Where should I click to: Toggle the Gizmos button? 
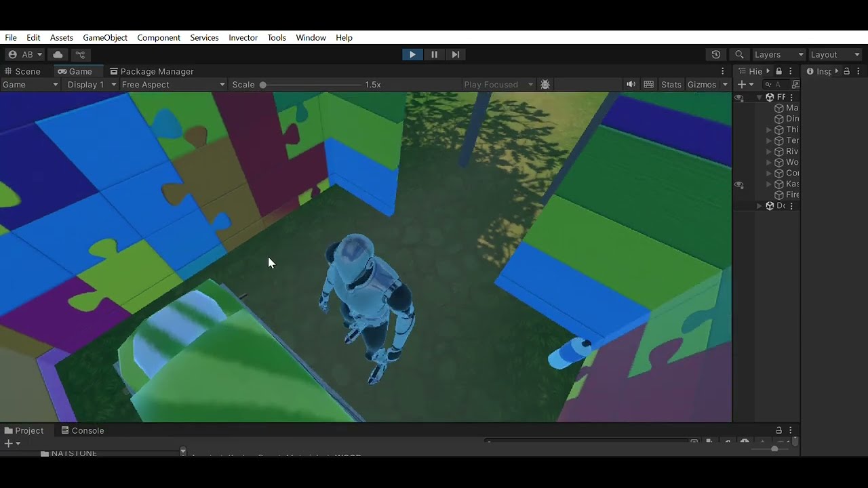click(x=702, y=85)
